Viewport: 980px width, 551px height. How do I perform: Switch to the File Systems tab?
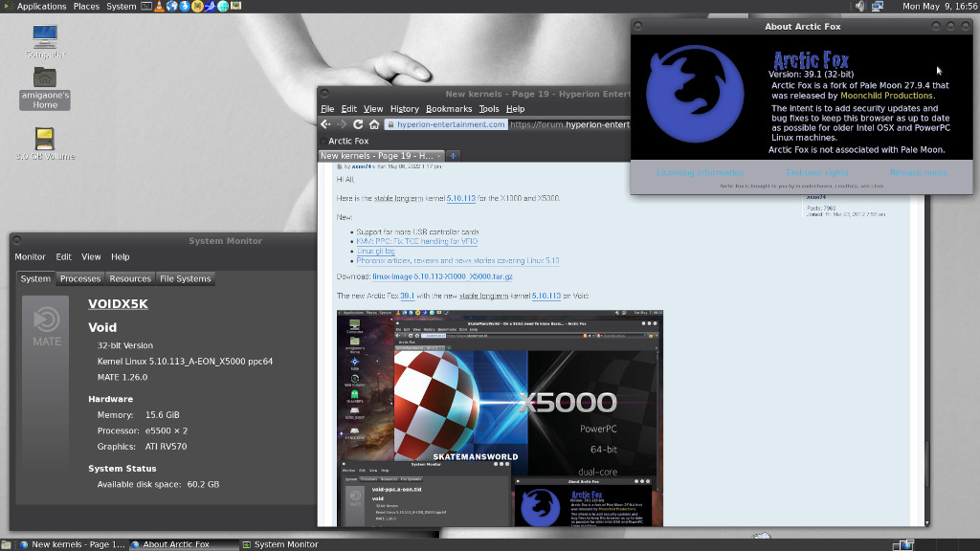(x=185, y=278)
